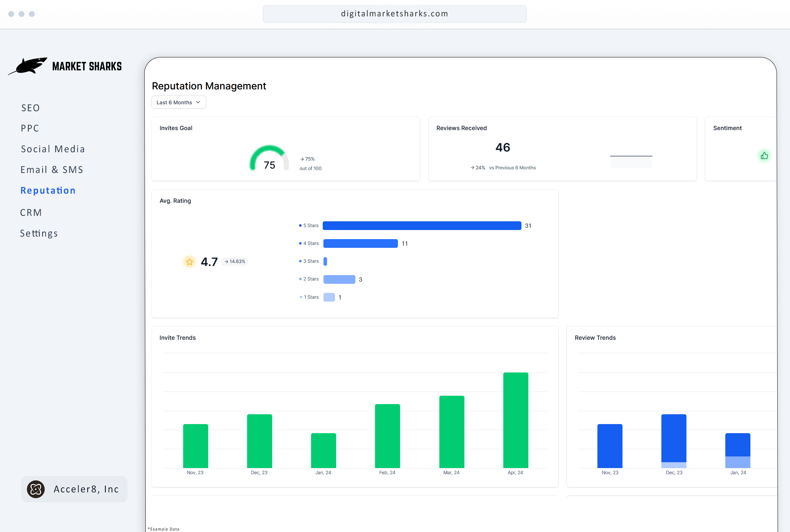Viewport: 790px width, 532px height.
Task: Click the star icon beside the 4.7 rating
Action: coord(189,261)
